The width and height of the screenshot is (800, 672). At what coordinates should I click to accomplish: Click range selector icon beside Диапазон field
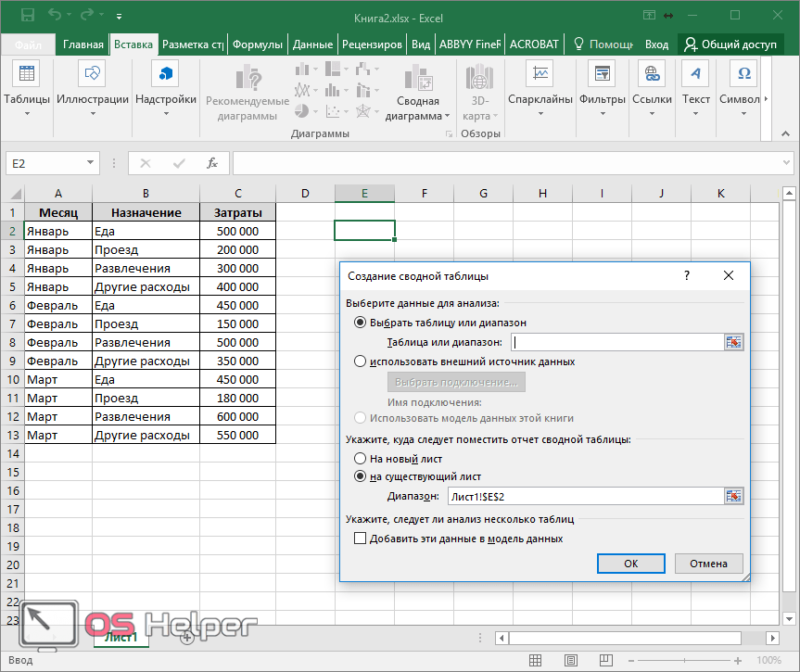coord(734,496)
